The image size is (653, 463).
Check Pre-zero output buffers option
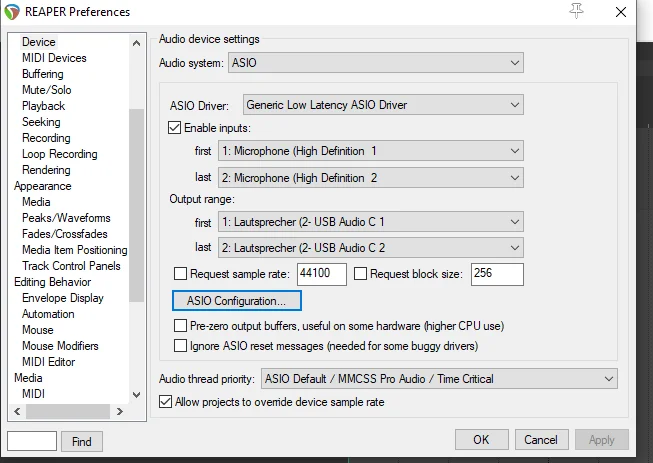(x=181, y=326)
